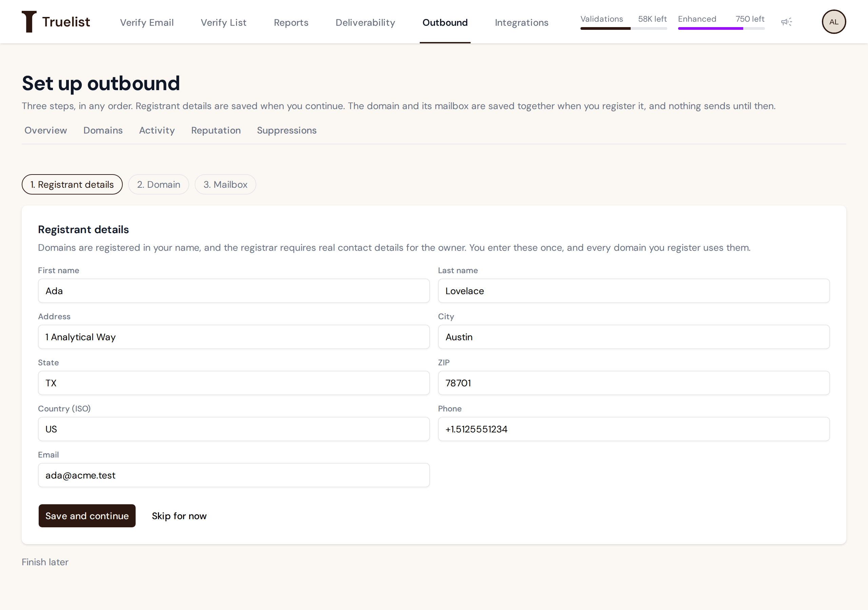Edit the Country (ISO) field

click(234, 429)
